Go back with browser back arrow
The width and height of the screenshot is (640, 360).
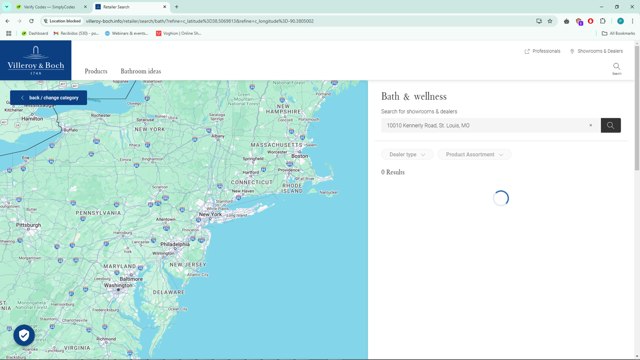click(7, 21)
